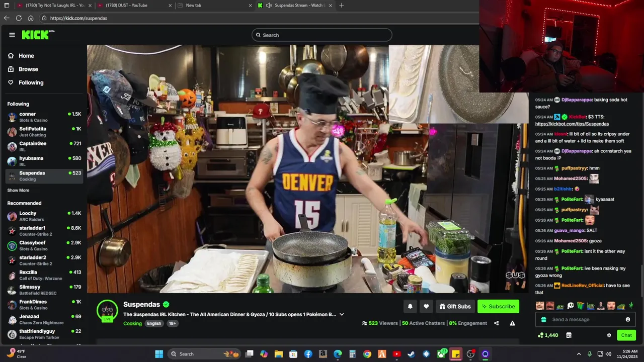
Task: Open the emoji picker in chat box
Action: [x=627, y=319]
